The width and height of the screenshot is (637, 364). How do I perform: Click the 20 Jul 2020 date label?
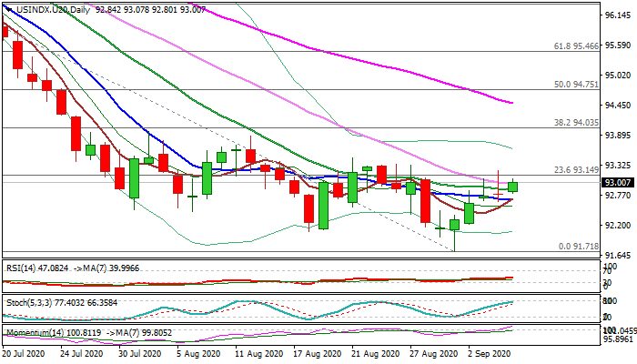(x=25, y=357)
